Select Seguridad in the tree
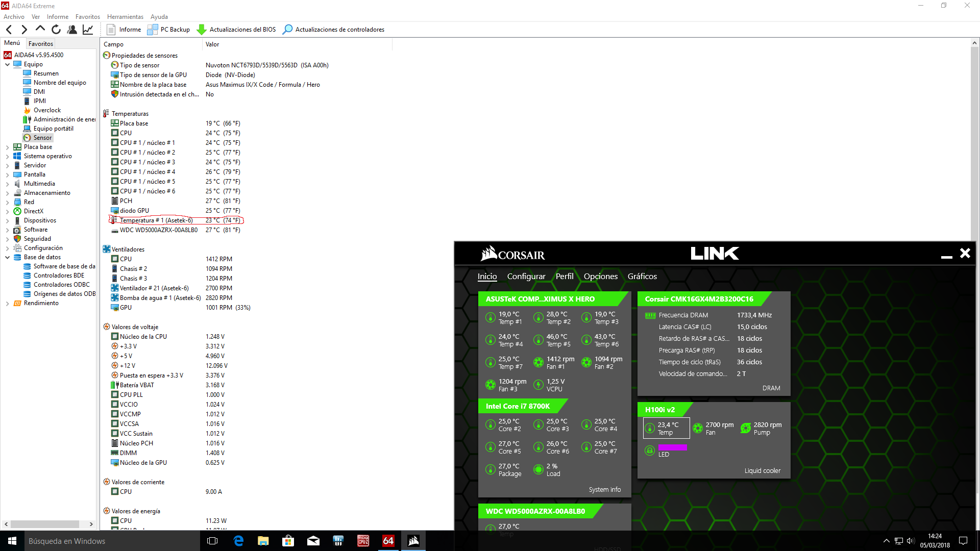This screenshot has height=551, width=980. tap(37, 239)
